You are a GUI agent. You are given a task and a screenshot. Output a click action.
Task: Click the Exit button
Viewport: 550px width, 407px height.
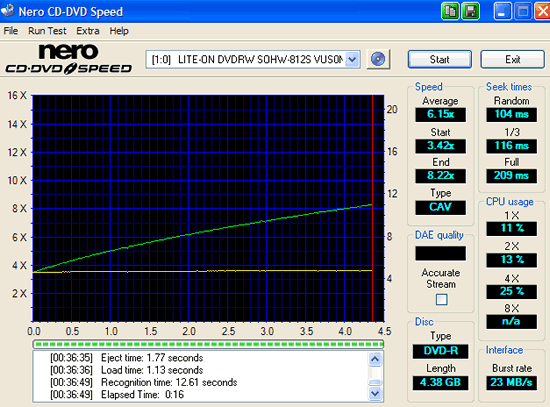512,59
